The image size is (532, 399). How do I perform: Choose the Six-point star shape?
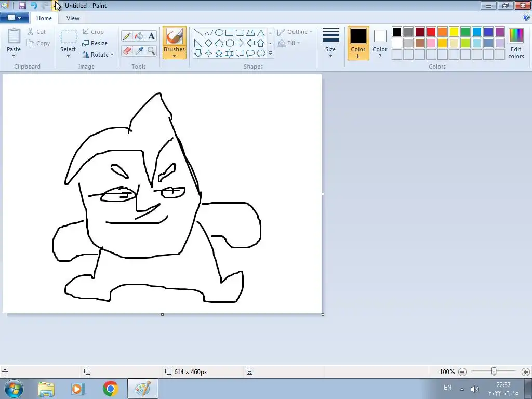click(229, 54)
